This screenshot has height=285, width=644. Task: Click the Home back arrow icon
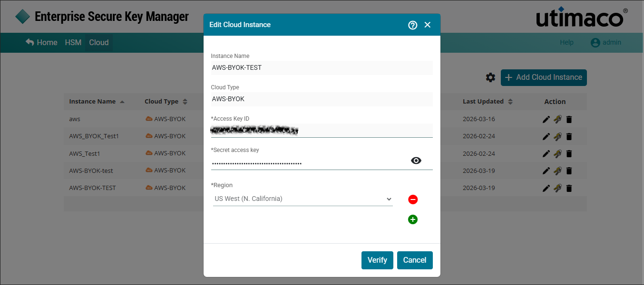30,42
